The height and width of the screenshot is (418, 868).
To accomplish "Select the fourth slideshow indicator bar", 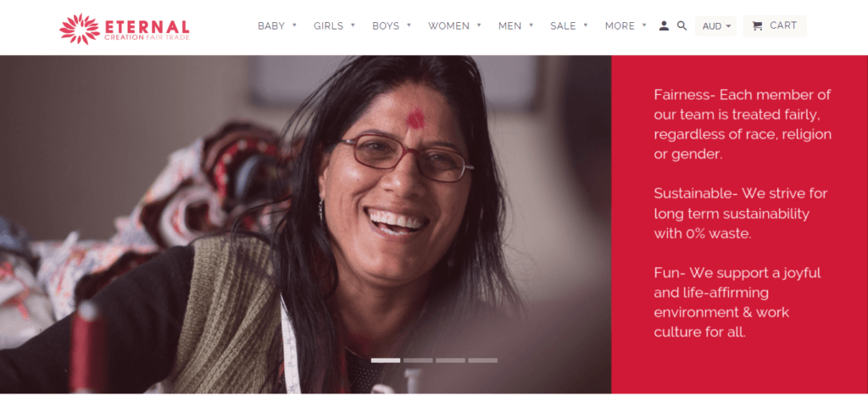I will click(x=482, y=360).
